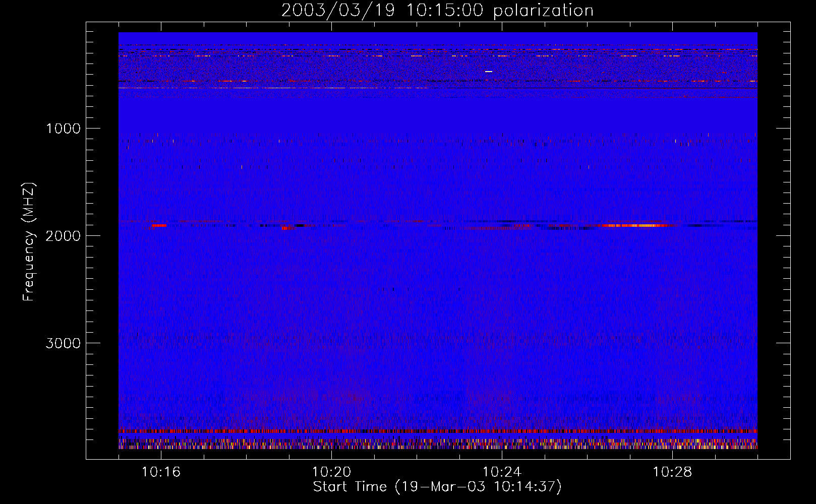Select the "10:28" time tick label
The width and height of the screenshot is (816, 504).
tap(672, 472)
